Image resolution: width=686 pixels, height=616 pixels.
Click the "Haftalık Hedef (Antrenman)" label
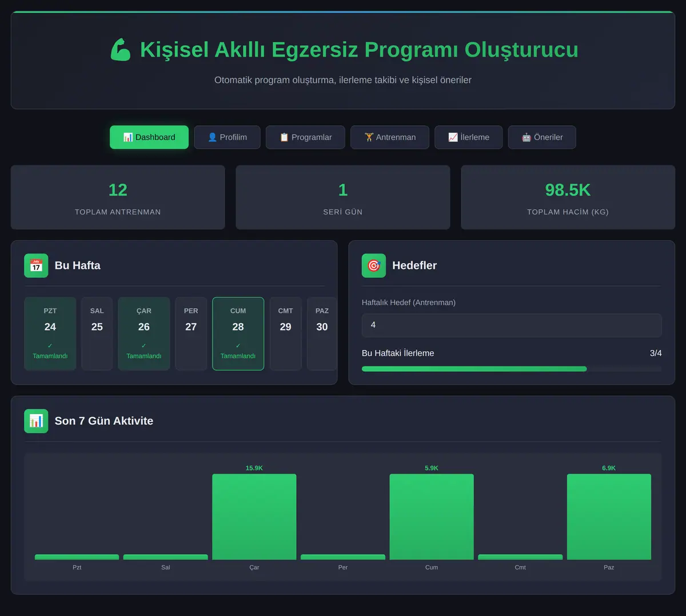point(409,303)
